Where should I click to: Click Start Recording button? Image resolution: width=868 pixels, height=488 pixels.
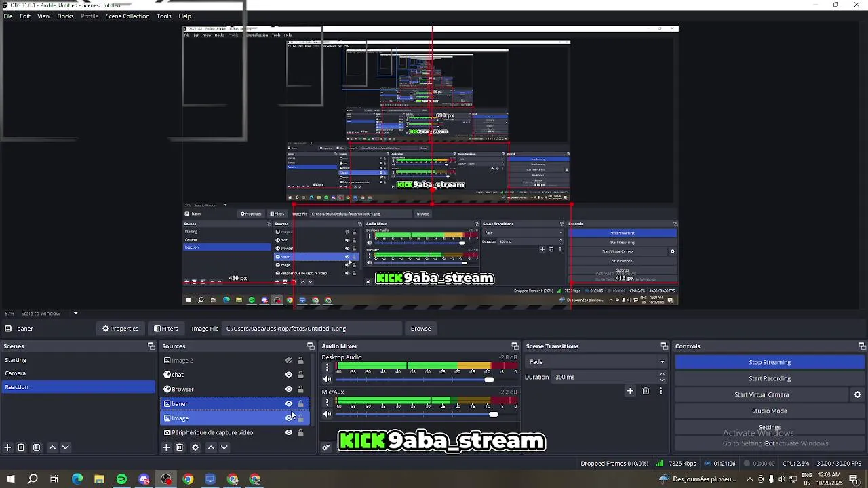pyautogui.click(x=770, y=378)
